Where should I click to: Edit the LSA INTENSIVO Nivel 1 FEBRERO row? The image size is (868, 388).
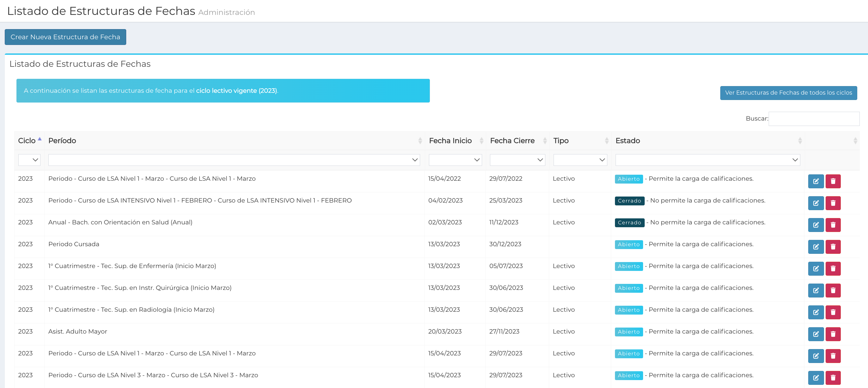pos(815,203)
